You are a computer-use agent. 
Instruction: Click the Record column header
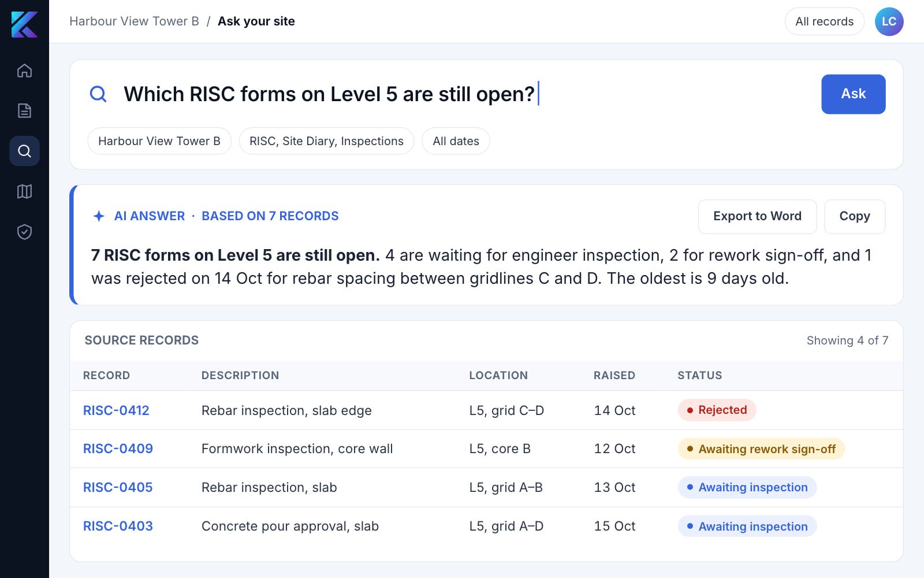coord(106,376)
